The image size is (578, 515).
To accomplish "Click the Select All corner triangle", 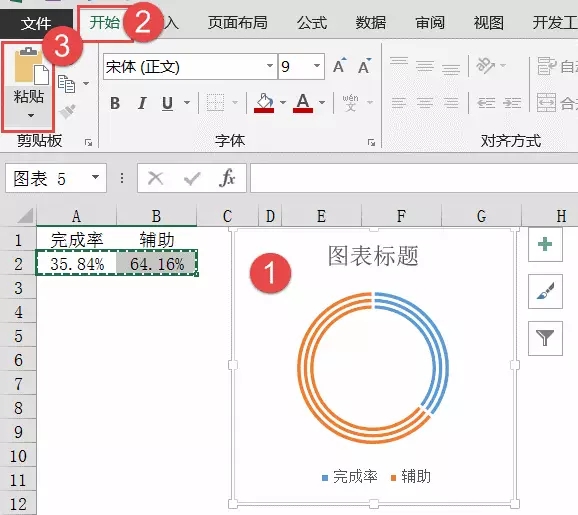I will point(25,216).
